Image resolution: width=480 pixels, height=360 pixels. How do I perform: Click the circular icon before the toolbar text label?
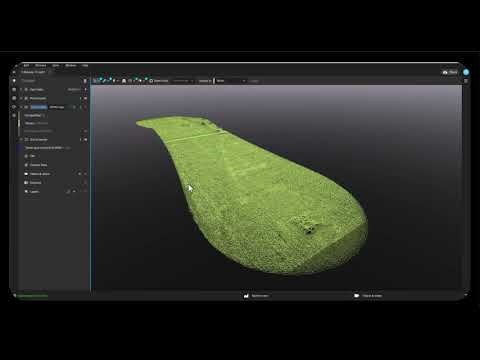(x=151, y=81)
